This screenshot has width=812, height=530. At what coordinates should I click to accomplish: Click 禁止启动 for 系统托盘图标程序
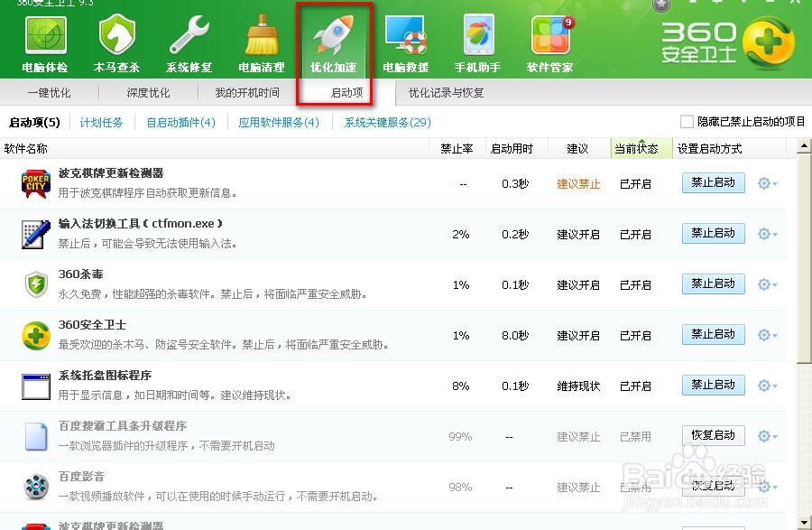tap(714, 385)
